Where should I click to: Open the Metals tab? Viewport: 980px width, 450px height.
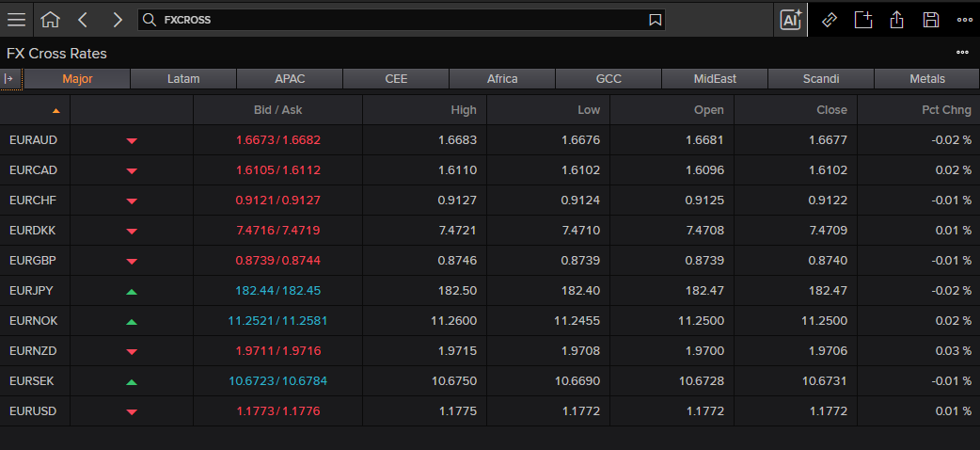pyautogui.click(x=927, y=79)
